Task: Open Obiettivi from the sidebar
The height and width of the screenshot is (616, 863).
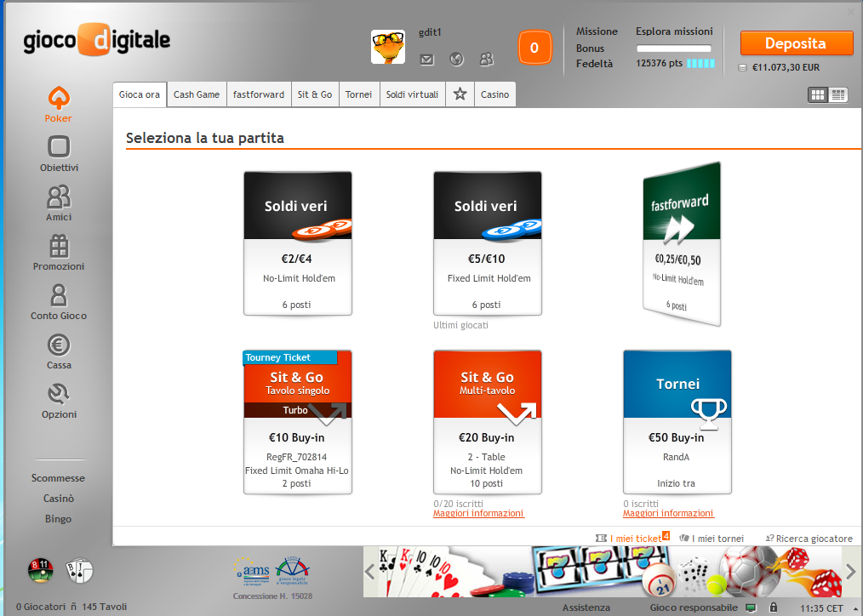Action: tap(59, 153)
